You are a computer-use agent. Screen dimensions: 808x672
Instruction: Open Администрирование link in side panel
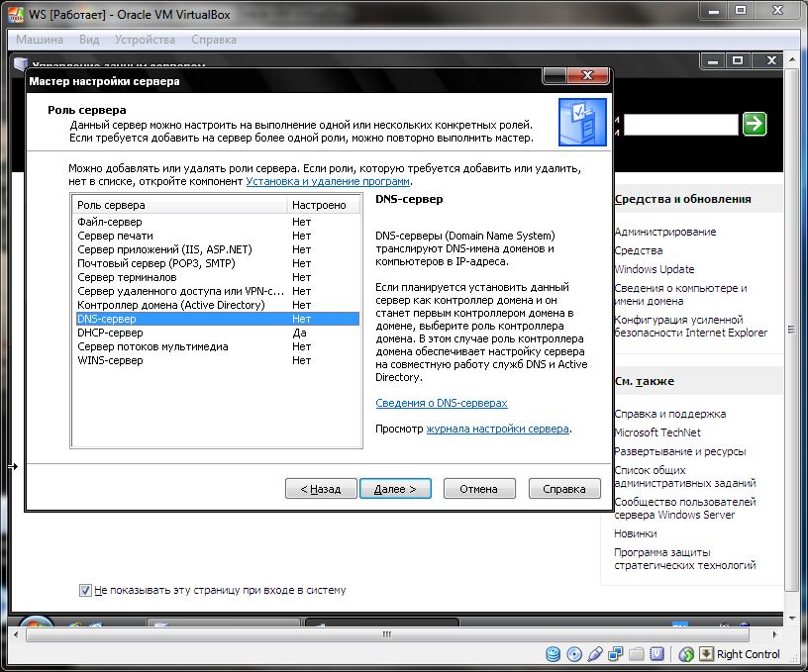pos(665,232)
